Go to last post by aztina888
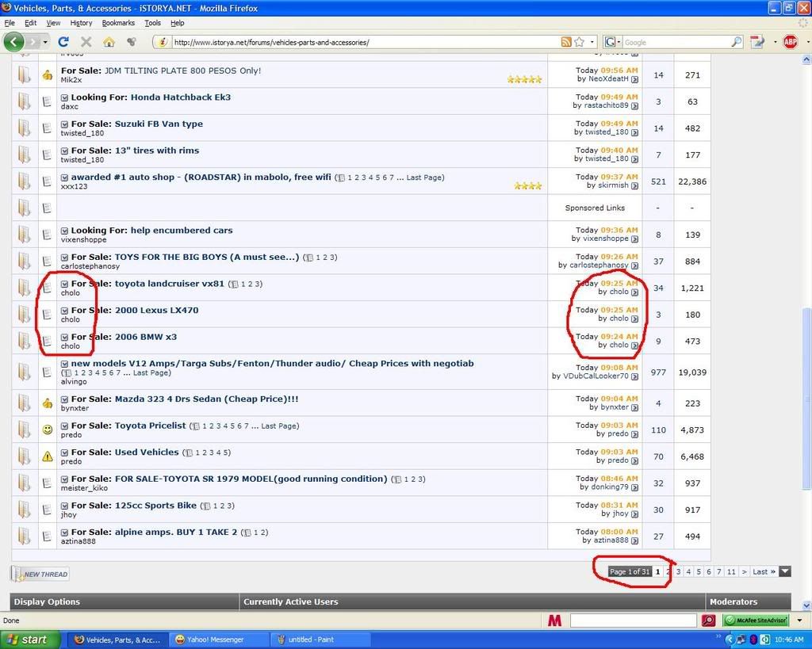The width and height of the screenshot is (812, 649). pyautogui.click(x=634, y=540)
